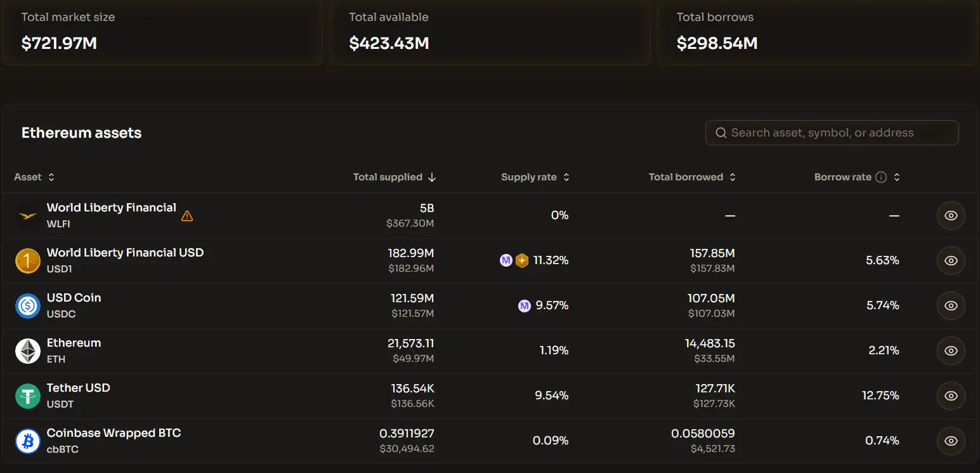This screenshot has width=980, height=473.
Task: Click the USD Coin blue logo
Action: (28, 306)
